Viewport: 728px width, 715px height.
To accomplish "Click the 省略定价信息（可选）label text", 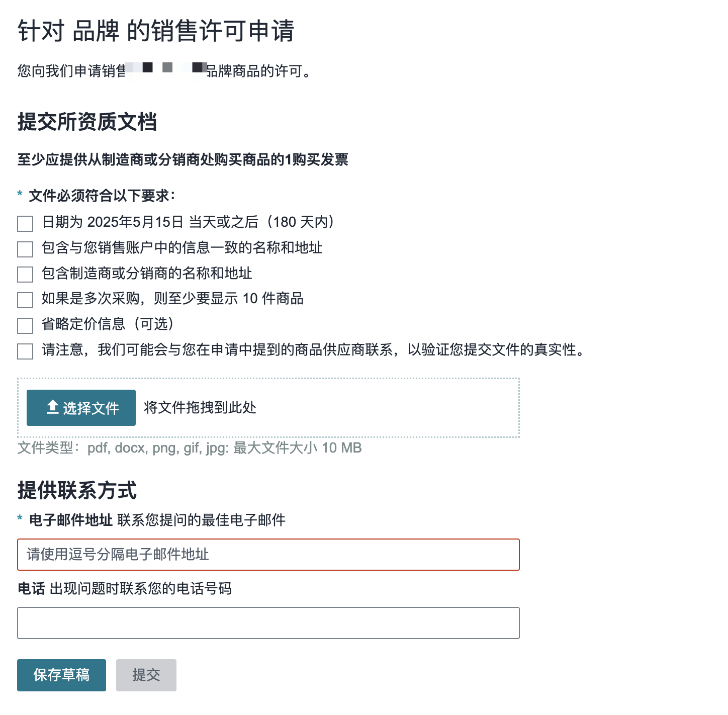I will pos(108,324).
